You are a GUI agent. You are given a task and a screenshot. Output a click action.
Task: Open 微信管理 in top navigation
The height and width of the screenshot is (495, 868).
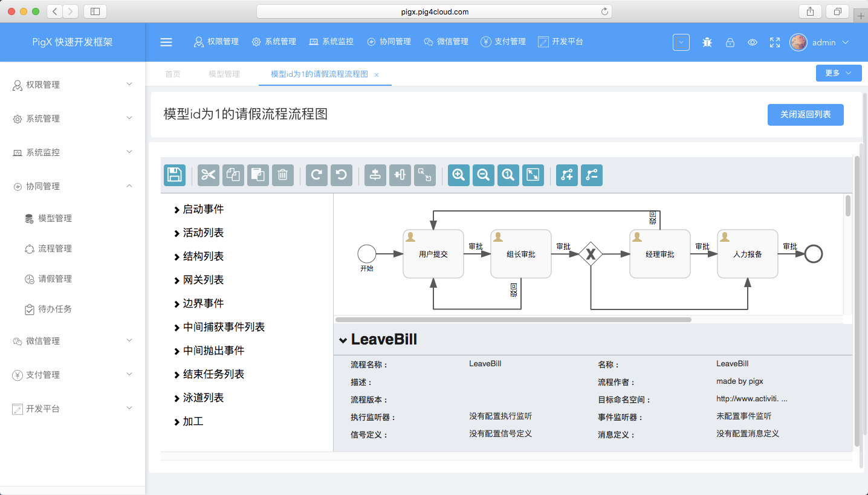tap(446, 42)
